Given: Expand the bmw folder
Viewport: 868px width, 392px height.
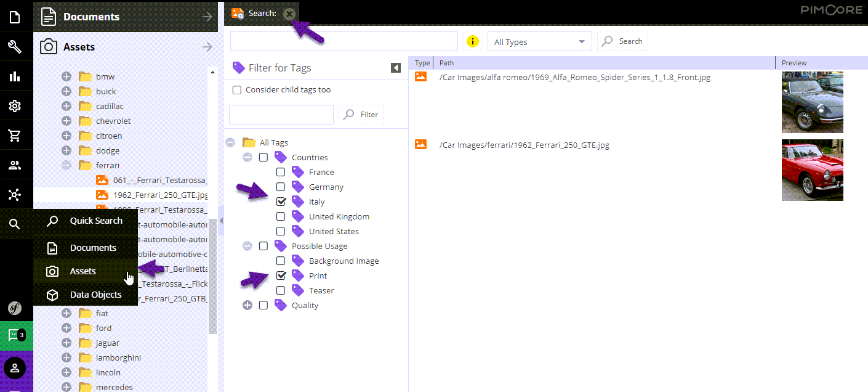Looking at the screenshot, I should pos(66,76).
